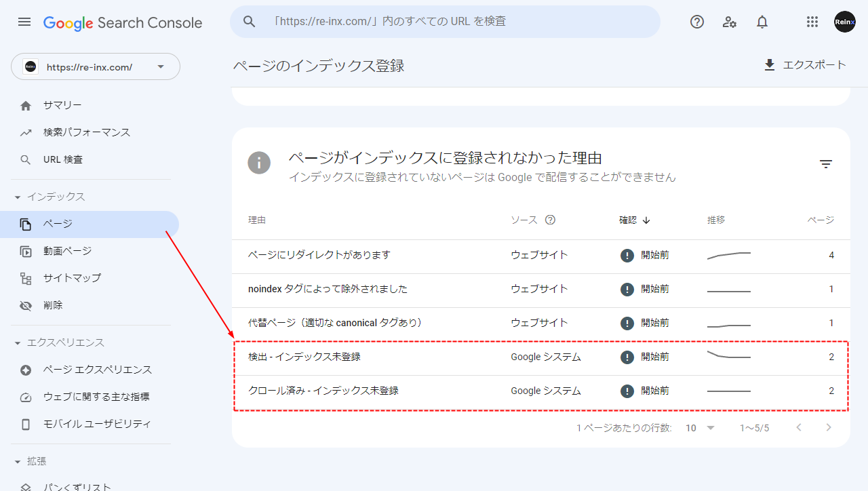Click the hidden-eye icon beside 削除

click(26, 306)
